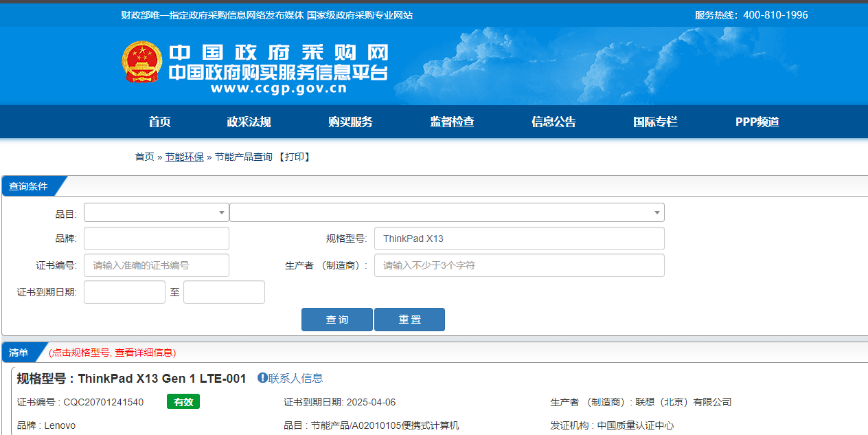Viewport: 868px width, 435px height.
Task: Click the certificate number CQC20701241540
Action: point(104,402)
